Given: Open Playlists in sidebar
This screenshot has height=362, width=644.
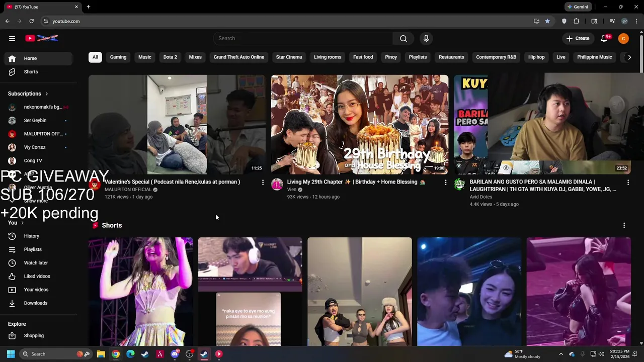Looking at the screenshot, I should (x=39, y=249).
